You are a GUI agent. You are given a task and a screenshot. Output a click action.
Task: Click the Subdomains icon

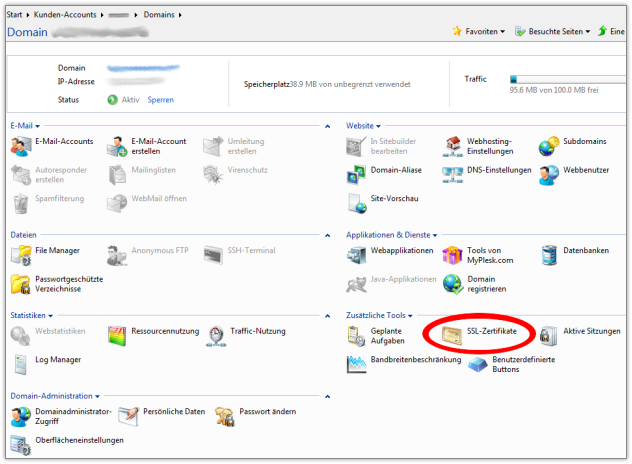548,146
